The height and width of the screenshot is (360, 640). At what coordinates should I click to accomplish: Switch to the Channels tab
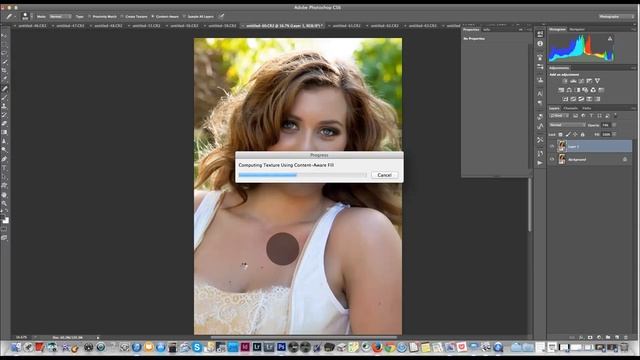click(x=571, y=108)
